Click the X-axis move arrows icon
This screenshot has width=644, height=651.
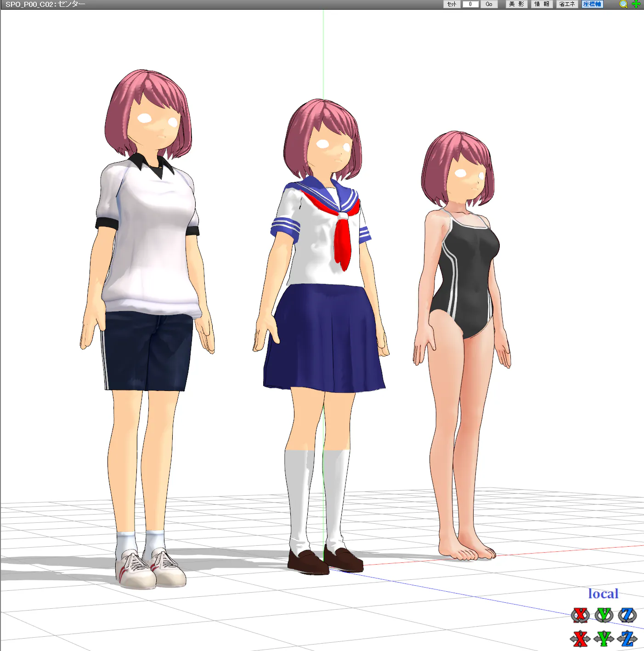[x=580, y=639]
